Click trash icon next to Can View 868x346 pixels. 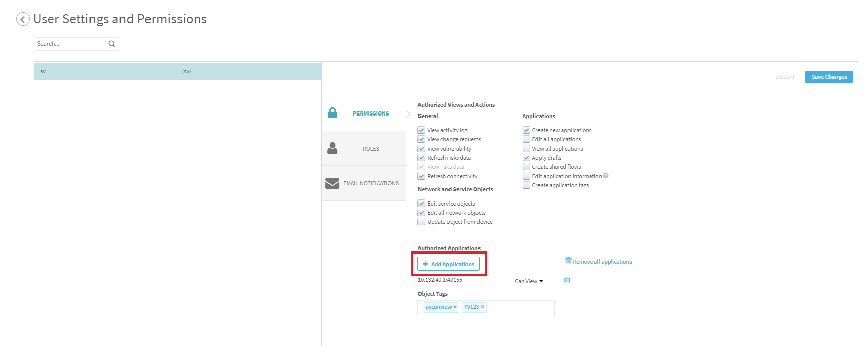coord(567,280)
